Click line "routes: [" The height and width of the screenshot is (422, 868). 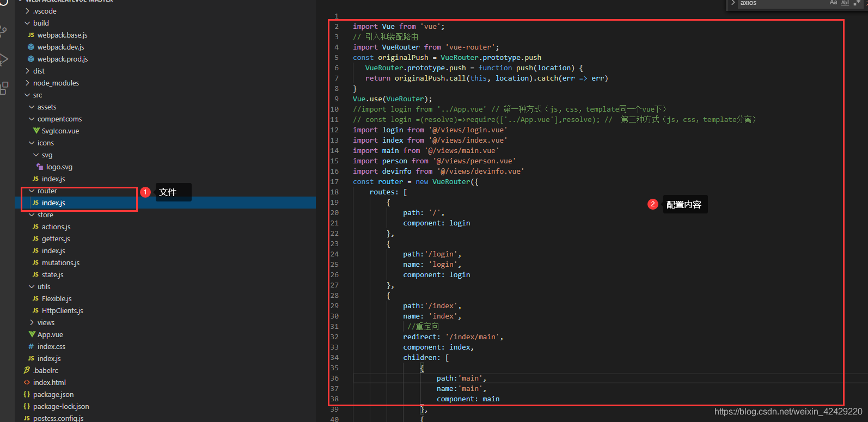(x=388, y=192)
